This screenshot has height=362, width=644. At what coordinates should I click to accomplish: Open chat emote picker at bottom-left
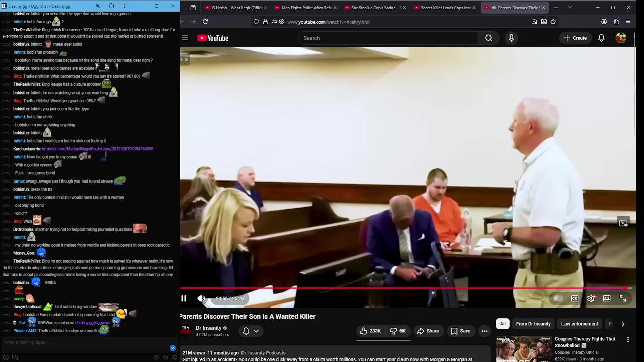pyautogui.click(x=6, y=357)
